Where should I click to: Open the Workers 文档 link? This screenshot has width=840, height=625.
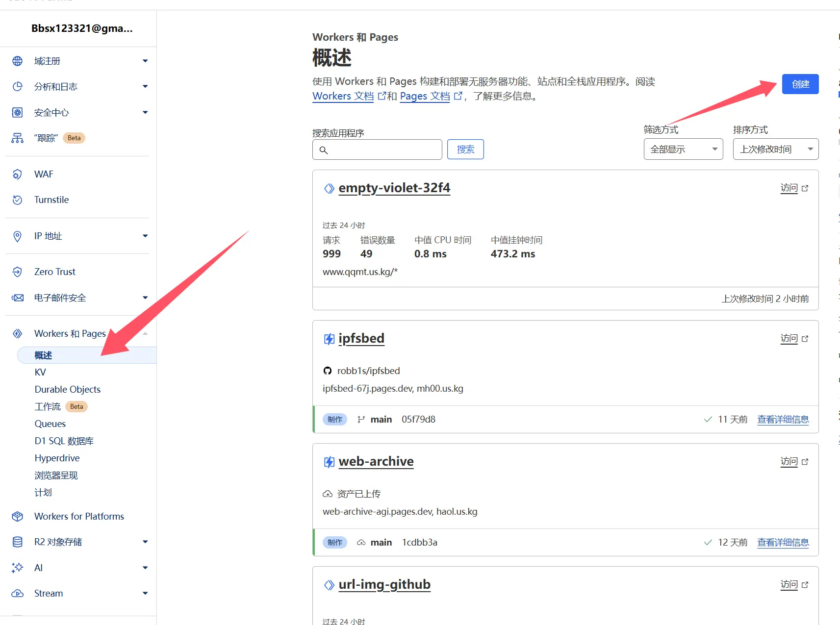click(343, 96)
